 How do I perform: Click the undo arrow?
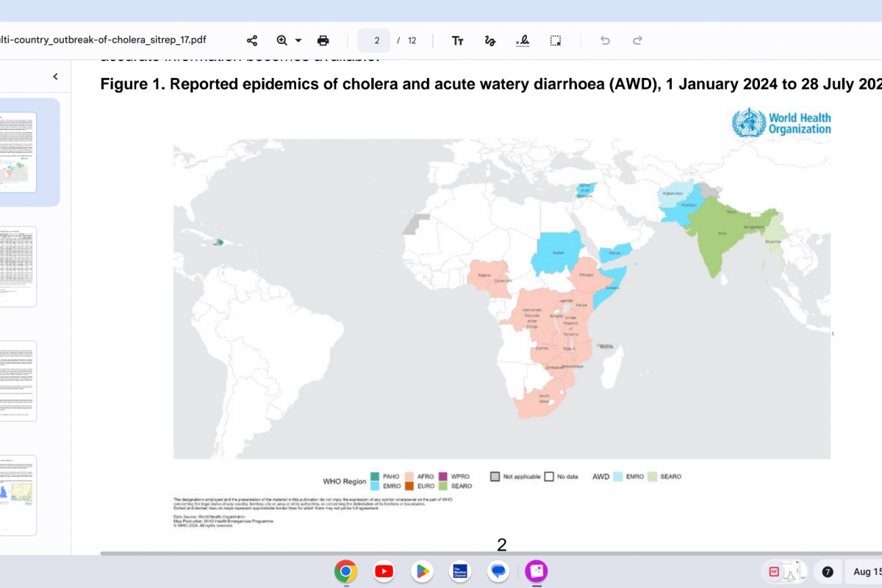605,40
